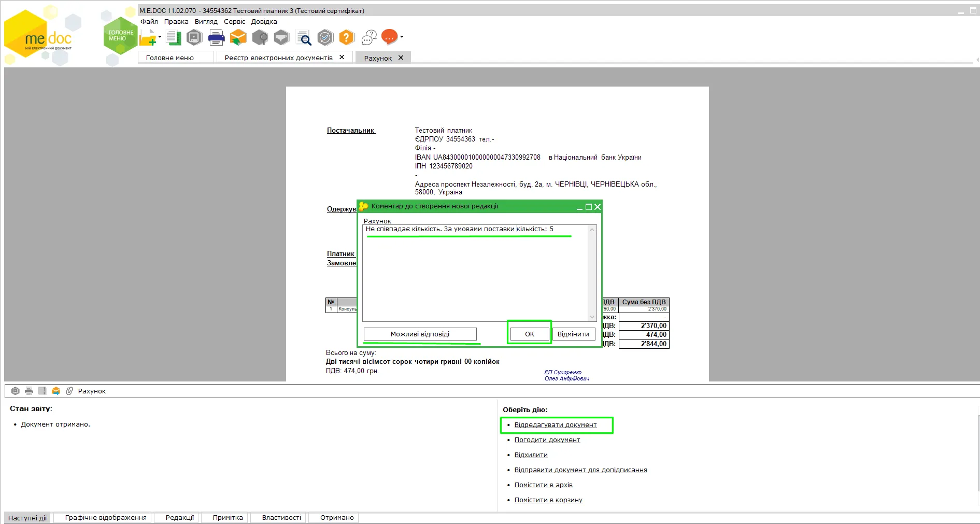Open the Сервіс menu
Screen dimensions: 980x524
pyautogui.click(x=234, y=22)
